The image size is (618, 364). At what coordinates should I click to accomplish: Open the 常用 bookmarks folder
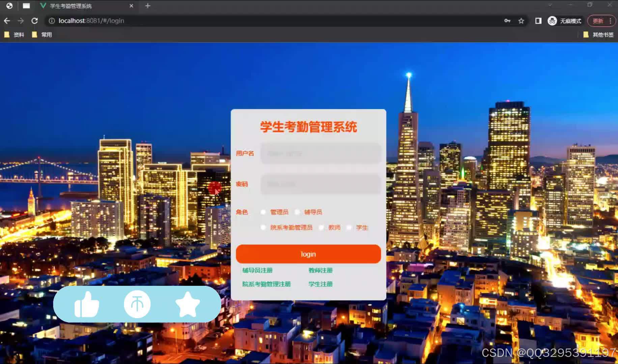pyautogui.click(x=42, y=35)
